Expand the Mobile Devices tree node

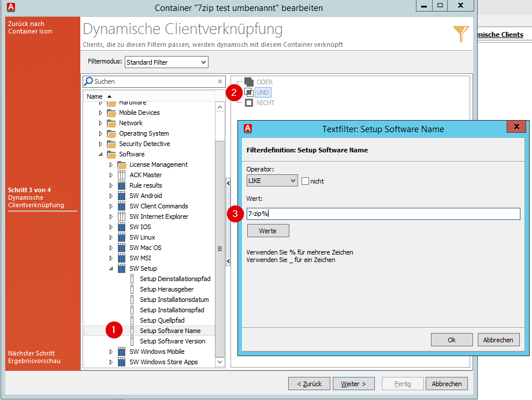coord(101,113)
